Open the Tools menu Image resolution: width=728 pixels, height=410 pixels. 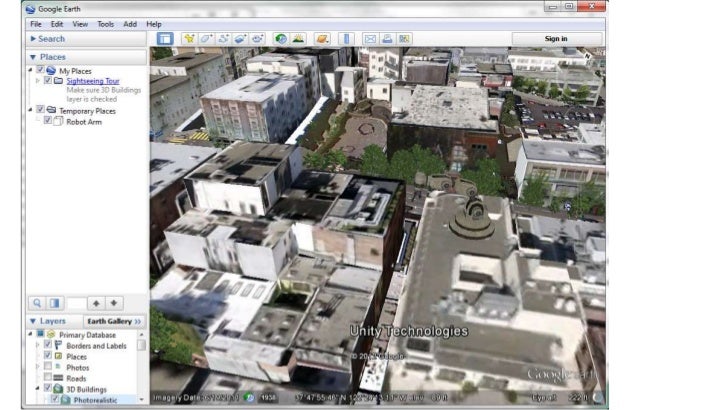(x=105, y=24)
